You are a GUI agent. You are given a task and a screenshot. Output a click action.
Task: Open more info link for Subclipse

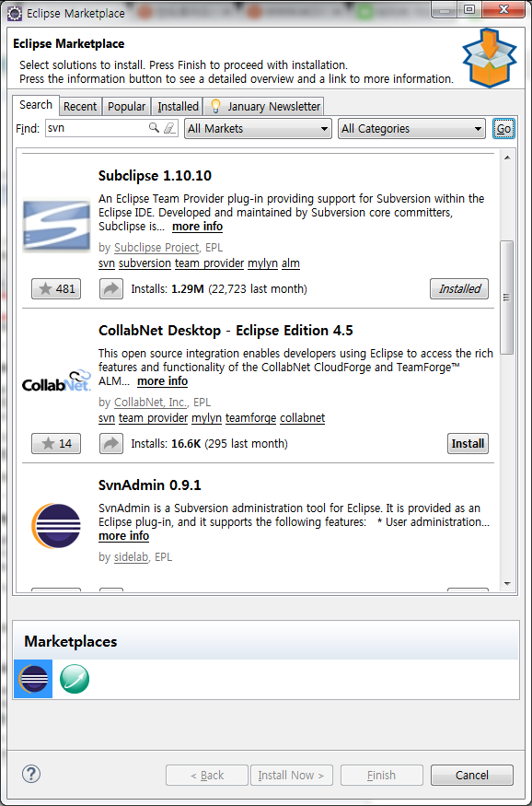(197, 227)
